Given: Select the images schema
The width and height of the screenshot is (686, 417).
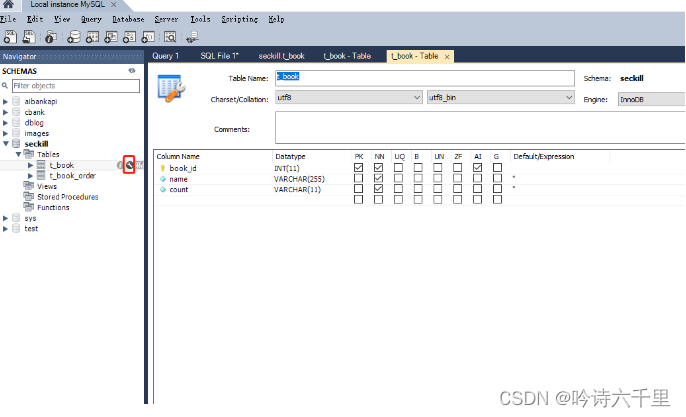Looking at the screenshot, I should 36,133.
